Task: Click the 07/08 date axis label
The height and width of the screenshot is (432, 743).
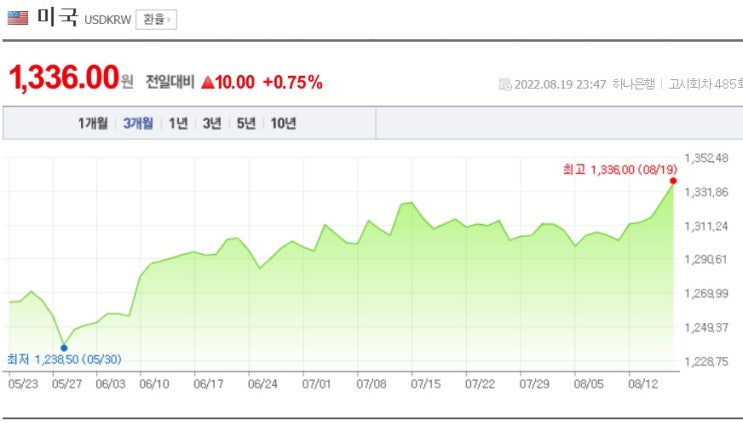Action: (372, 384)
